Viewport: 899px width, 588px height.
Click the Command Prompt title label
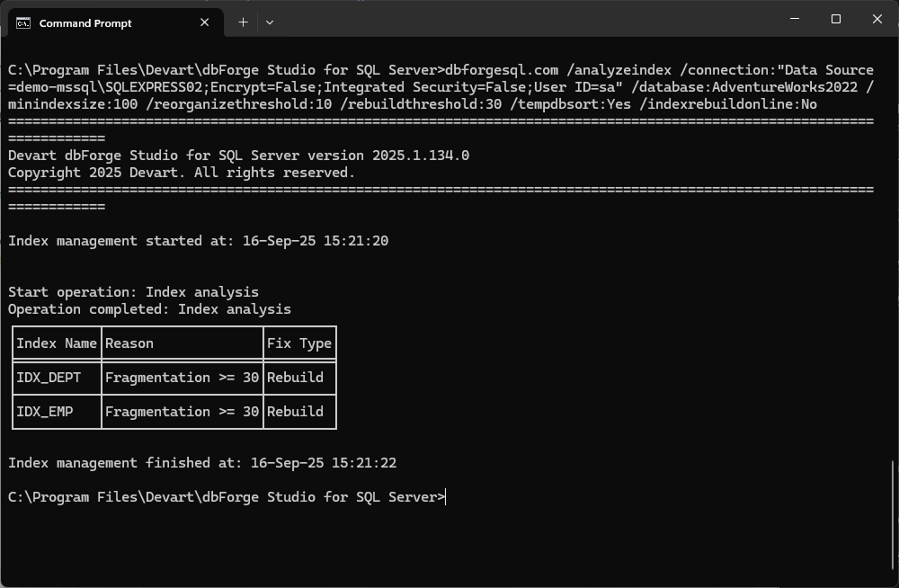click(x=87, y=23)
